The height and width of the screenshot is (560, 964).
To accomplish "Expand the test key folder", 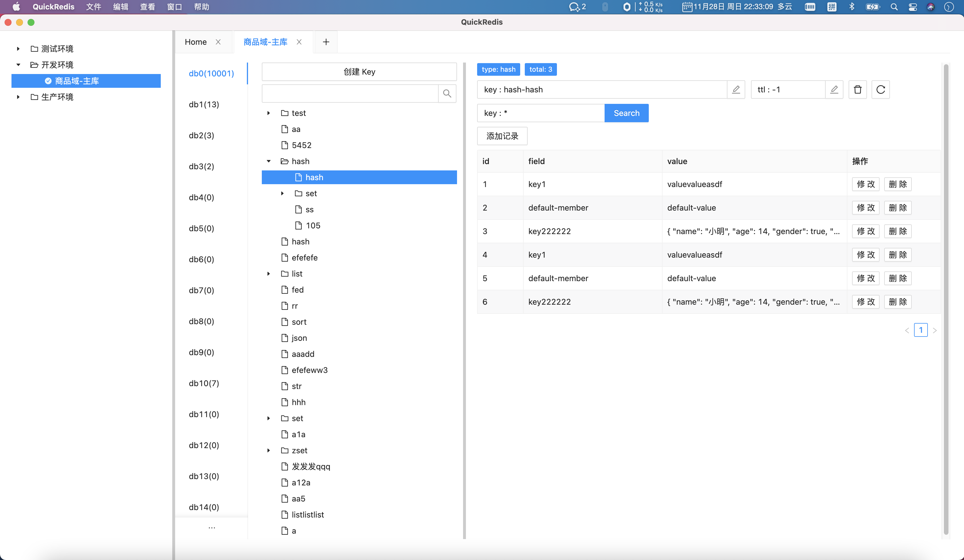I will click(x=268, y=113).
